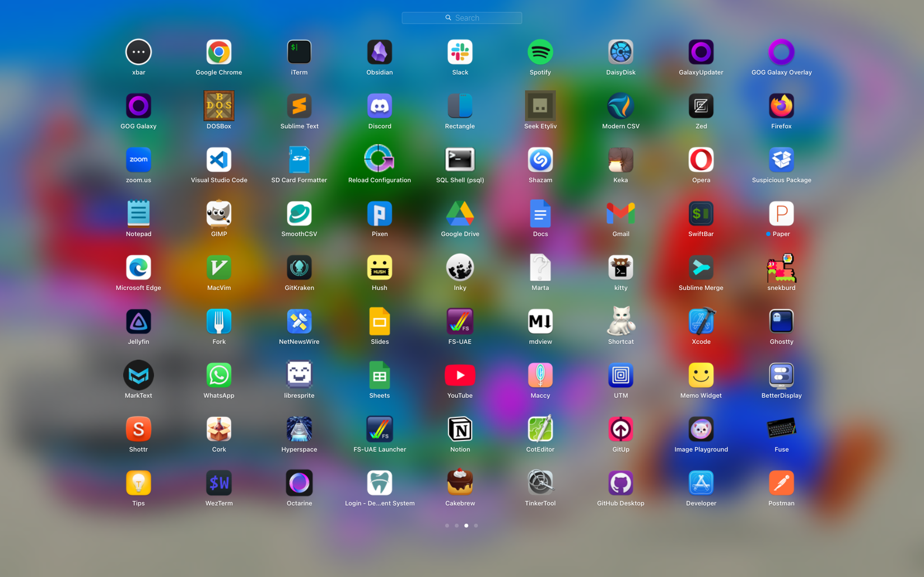Screen dimensions: 924x577
Task: Launch GIMP image editor
Action: (x=218, y=213)
